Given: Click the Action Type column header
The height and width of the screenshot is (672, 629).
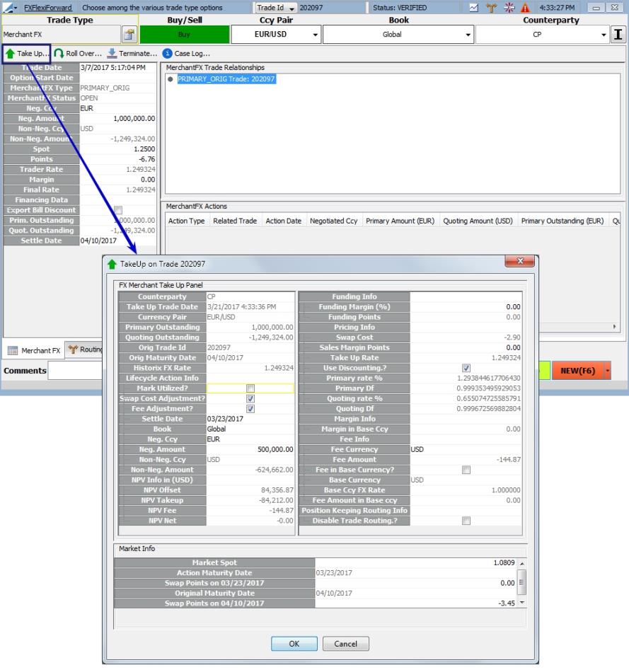Looking at the screenshot, I should pyautogui.click(x=187, y=221).
